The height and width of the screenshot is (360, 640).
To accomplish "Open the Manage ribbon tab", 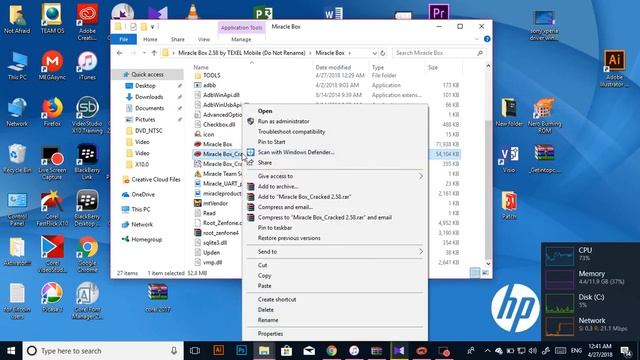I will pos(241,39).
